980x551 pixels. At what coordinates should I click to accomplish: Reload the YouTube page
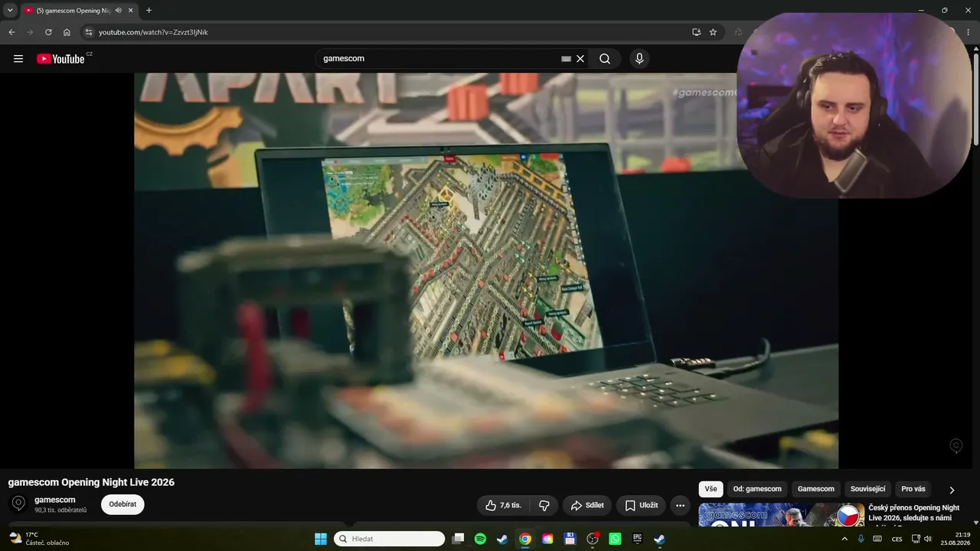[x=48, y=32]
